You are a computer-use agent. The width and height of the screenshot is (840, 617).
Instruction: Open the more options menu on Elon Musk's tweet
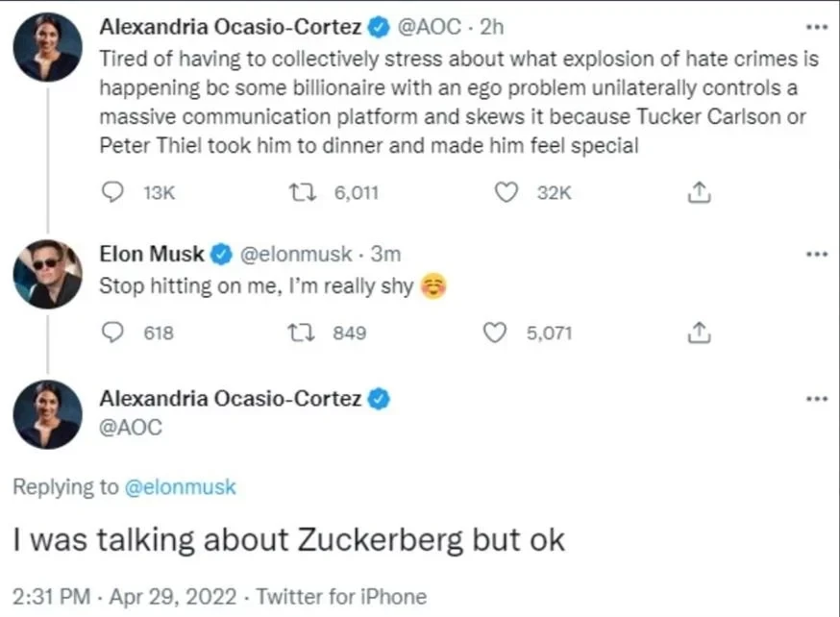click(816, 253)
